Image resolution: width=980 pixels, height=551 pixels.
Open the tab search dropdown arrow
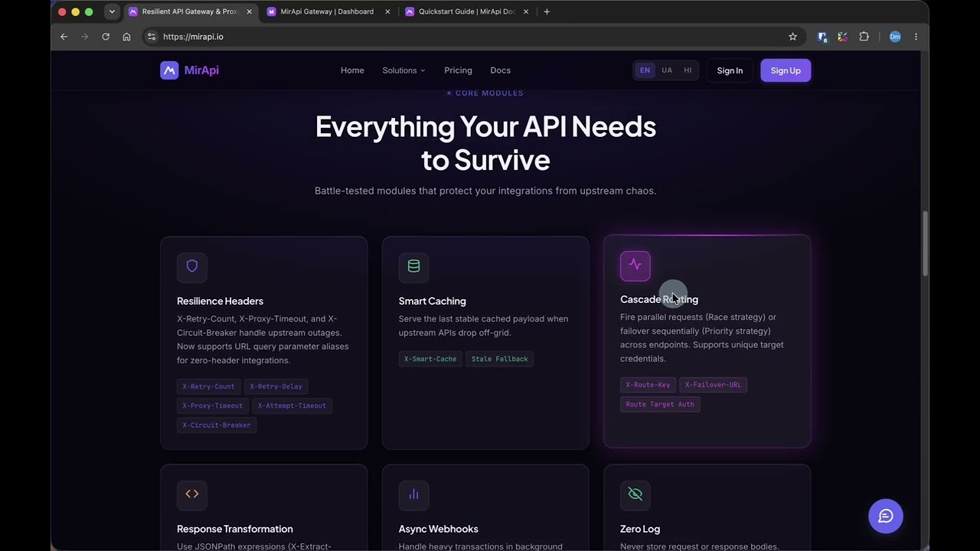pos(112,11)
